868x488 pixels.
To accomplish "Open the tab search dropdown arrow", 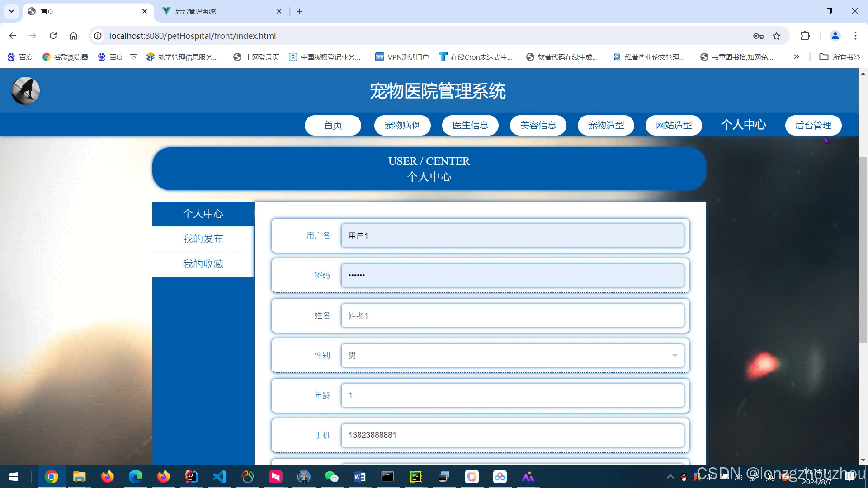I will pyautogui.click(x=11, y=11).
